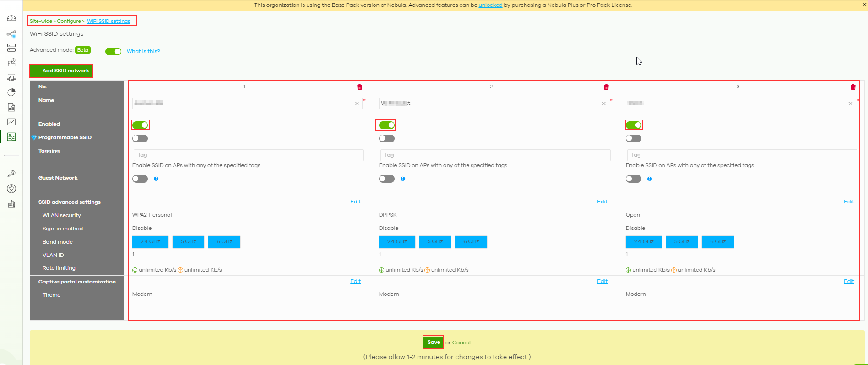Edit SSID advanced settings for SSID 2
The height and width of the screenshot is (365, 868).
pyautogui.click(x=602, y=202)
